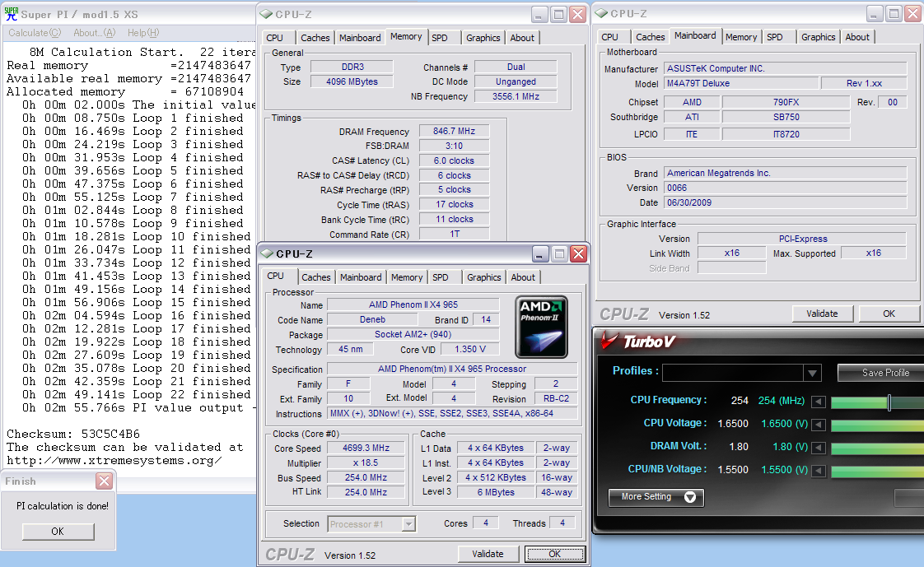Click the DRAM Volt. slider bar

[x=877, y=448]
